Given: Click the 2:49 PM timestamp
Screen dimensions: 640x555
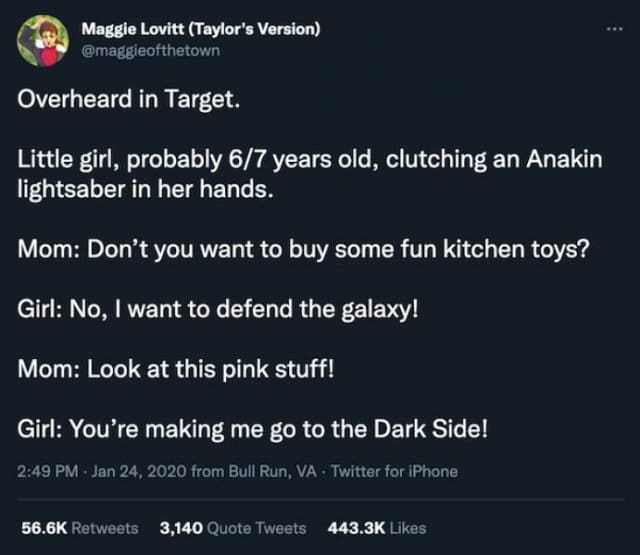Looking at the screenshot, I should (x=46, y=471).
